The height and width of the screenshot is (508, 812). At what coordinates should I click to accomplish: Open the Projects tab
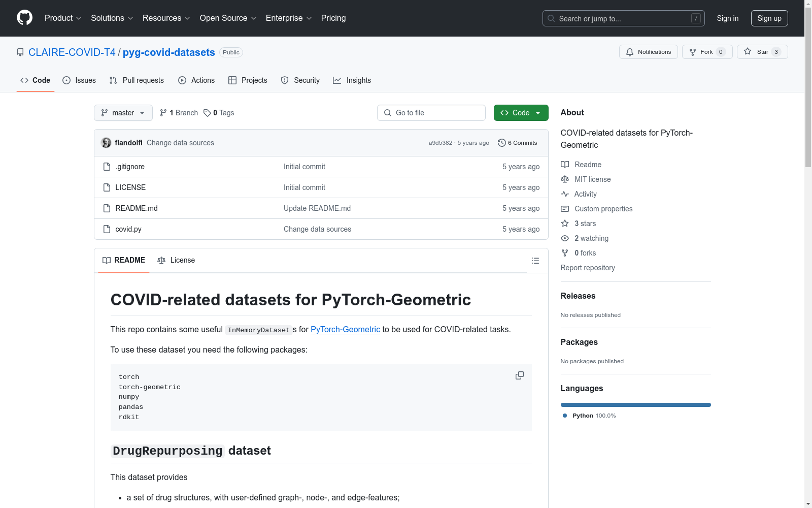(x=248, y=80)
